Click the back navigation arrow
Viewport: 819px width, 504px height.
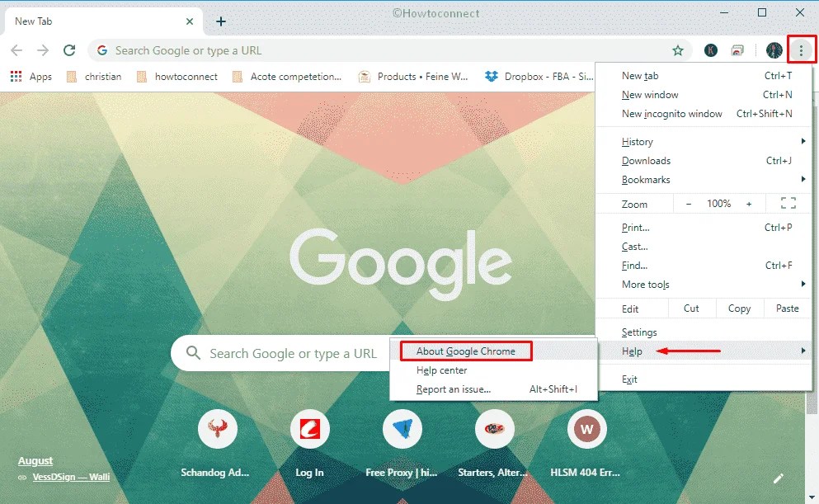click(16, 50)
